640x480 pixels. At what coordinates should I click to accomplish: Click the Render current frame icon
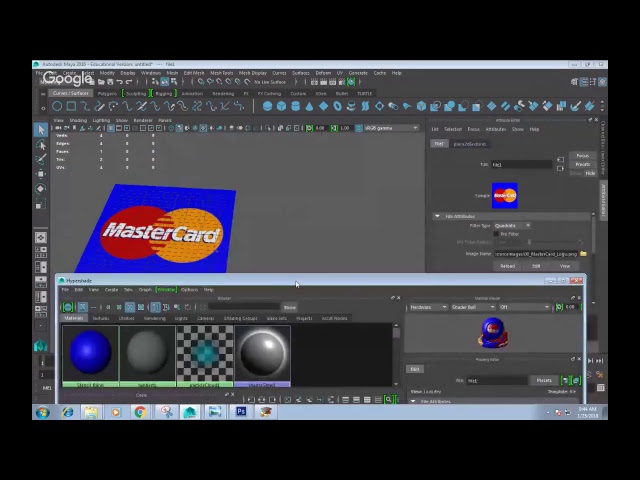pos(323,82)
